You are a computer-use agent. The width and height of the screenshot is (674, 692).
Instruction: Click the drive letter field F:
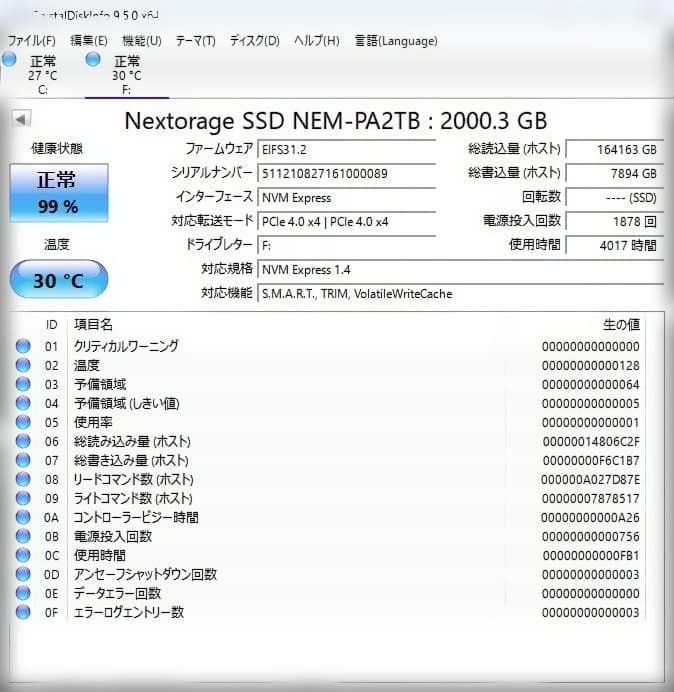pyautogui.click(x=346, y=245)
